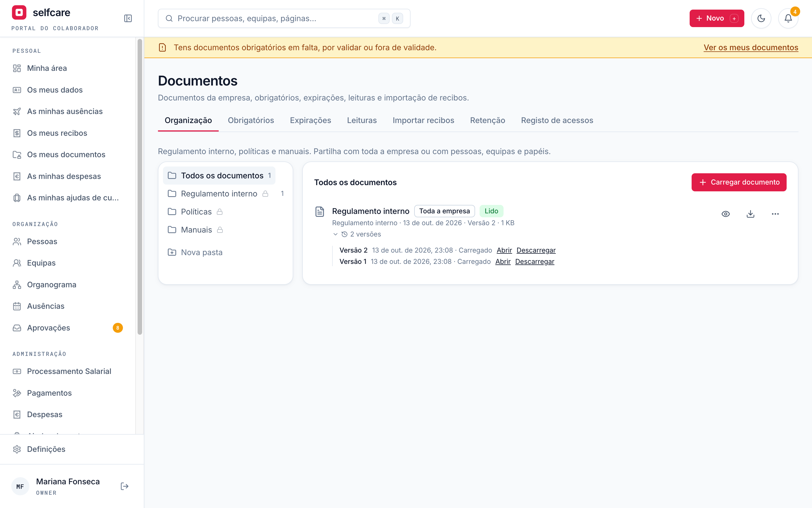Collapse the 2 versões history list
This screenshot has height=508, width=812.
tap(357, 234)
